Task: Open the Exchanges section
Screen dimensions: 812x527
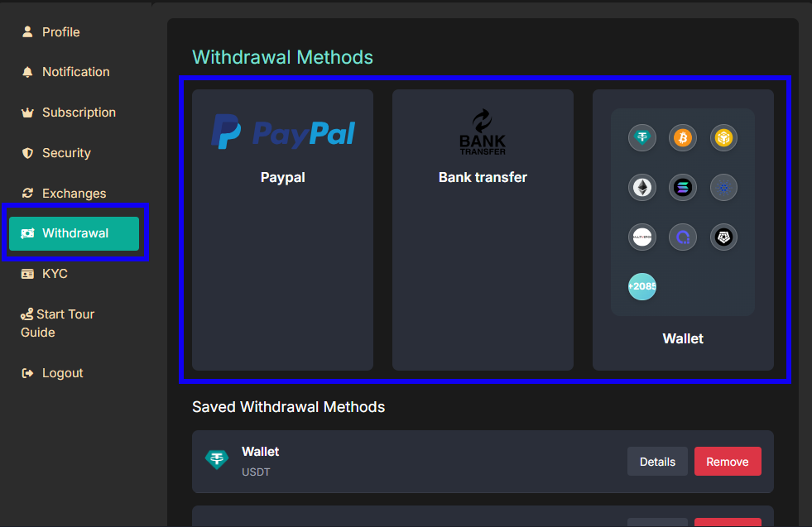Action: tap(74, 194)
